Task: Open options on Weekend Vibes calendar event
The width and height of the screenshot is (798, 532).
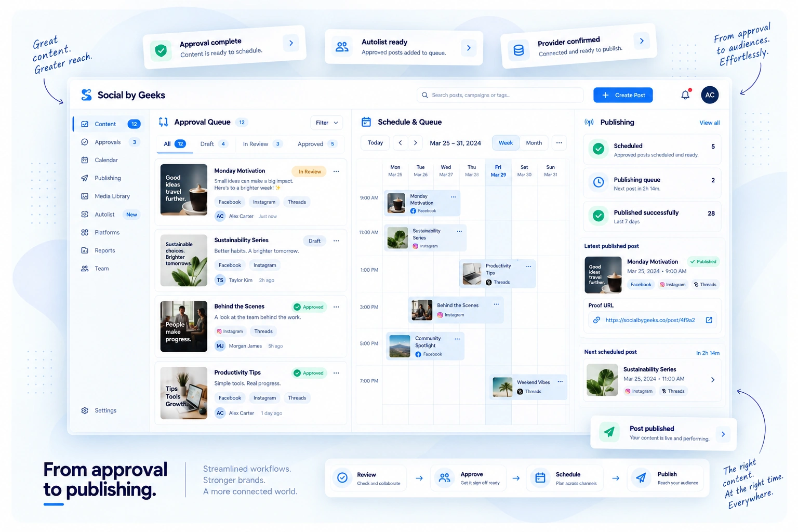Action: [560, 382]
